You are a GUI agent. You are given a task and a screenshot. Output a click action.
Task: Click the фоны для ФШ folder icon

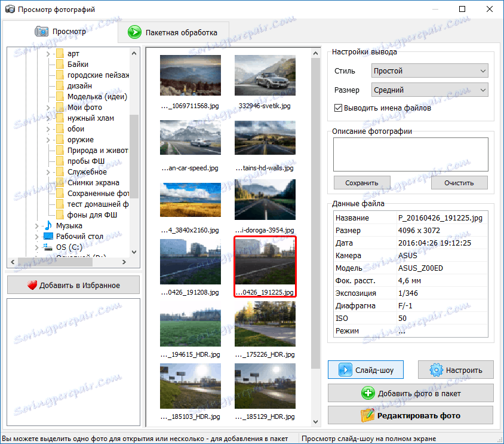60,215
